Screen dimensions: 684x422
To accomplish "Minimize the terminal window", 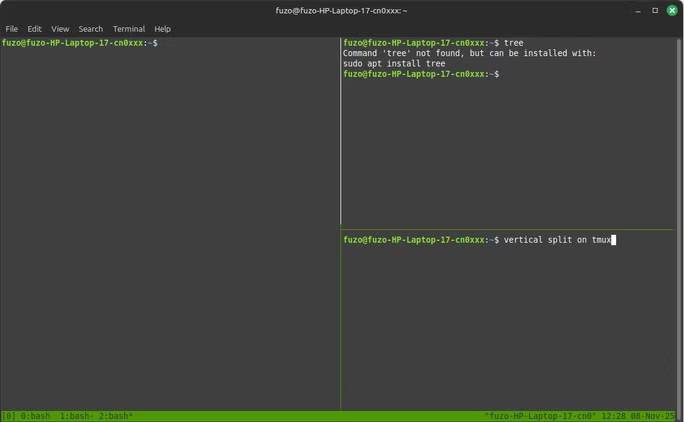I will 638,11.
